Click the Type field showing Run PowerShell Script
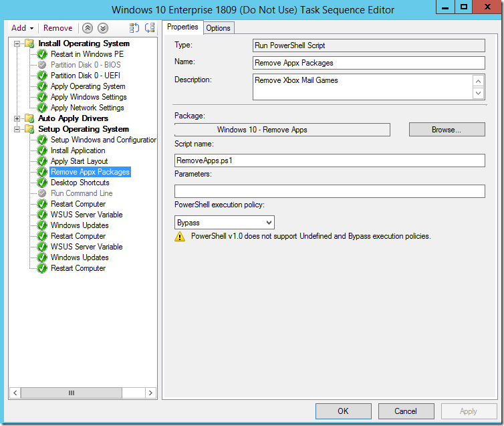This screenshot has height=426, width=504. (x=369, y=45)
